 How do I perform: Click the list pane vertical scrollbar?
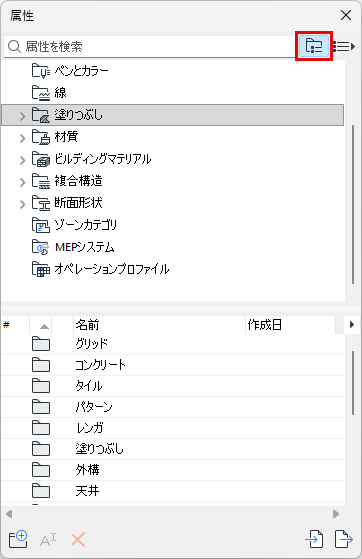(x=353, y=383)
